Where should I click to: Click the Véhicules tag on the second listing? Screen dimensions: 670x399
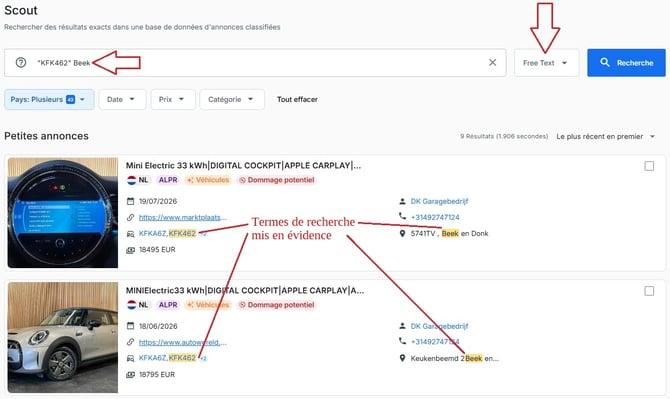[208, 305]
